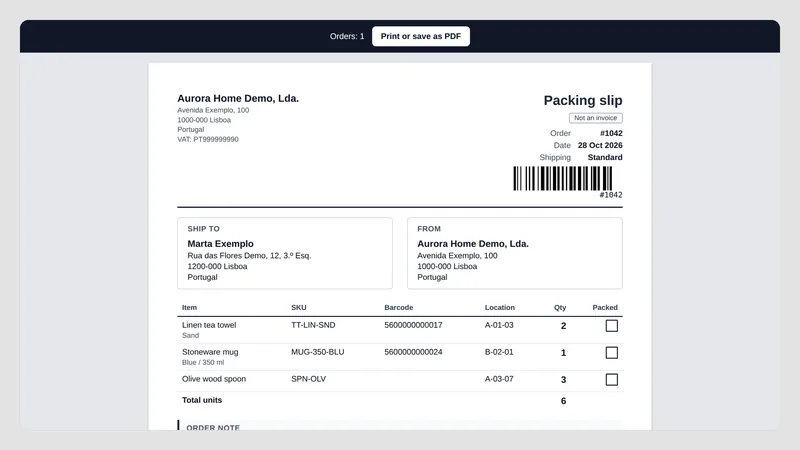Click location A-03-07
This screenshot has width=800, height=450.
pos(499,379)
